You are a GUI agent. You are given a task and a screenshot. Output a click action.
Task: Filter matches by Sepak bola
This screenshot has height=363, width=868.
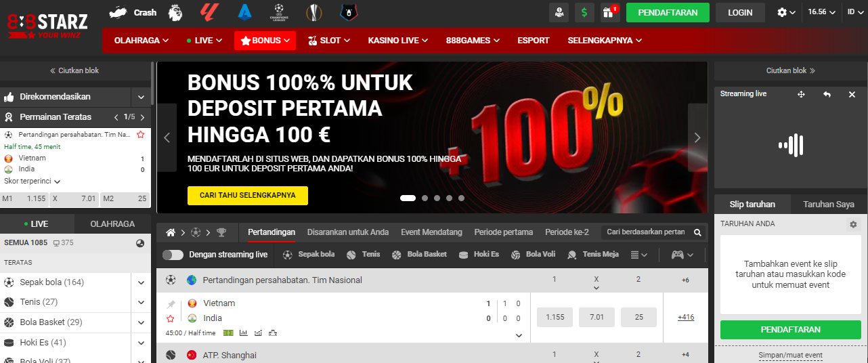click(x=309, y=255)
